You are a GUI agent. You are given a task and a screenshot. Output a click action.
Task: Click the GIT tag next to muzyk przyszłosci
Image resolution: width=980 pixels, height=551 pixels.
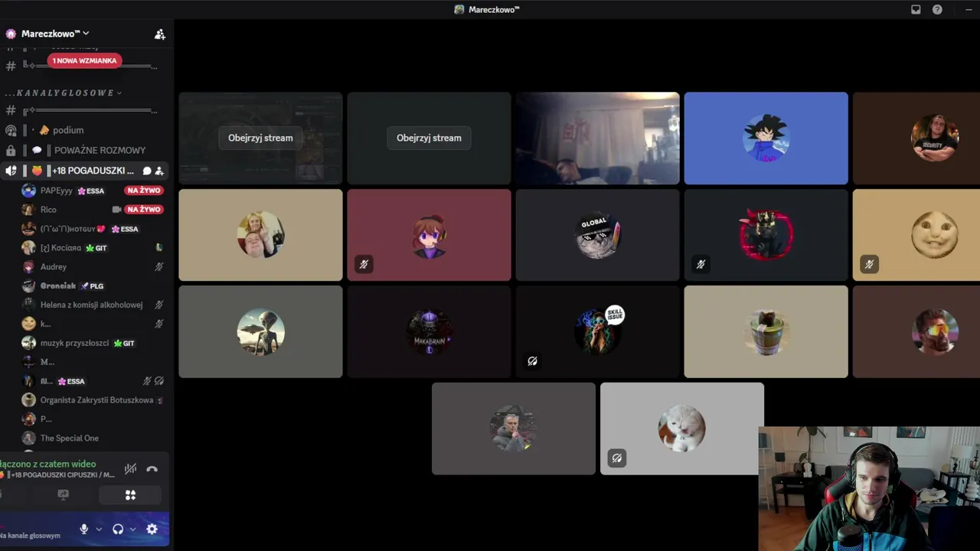point(124,344)
